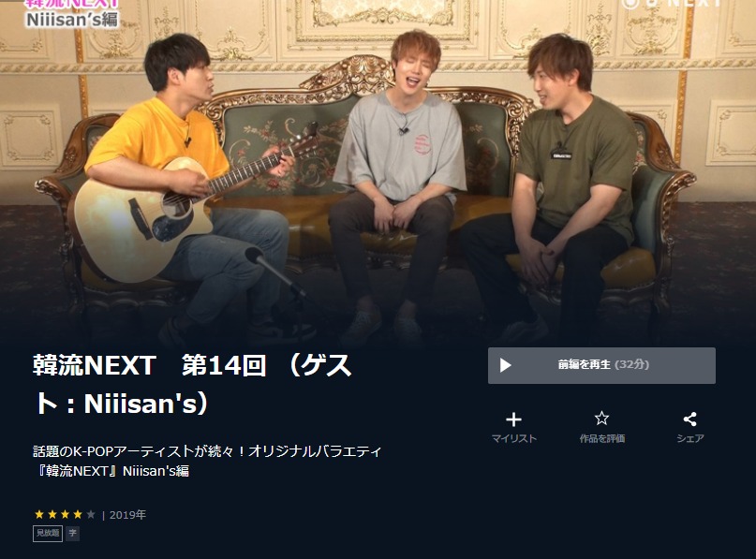Open the U-NEXT logo watermark
The height and width of the screenshot is (559, 756).
(671, 4)
